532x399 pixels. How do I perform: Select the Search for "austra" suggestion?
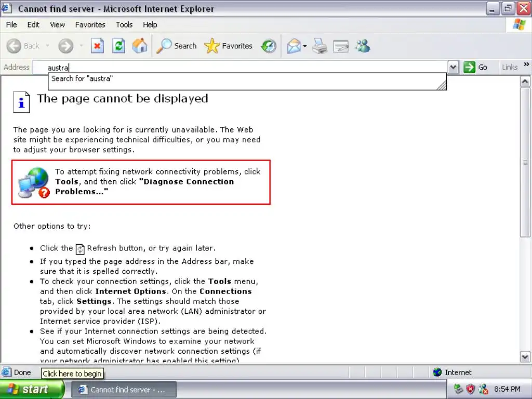click(247, 79)
